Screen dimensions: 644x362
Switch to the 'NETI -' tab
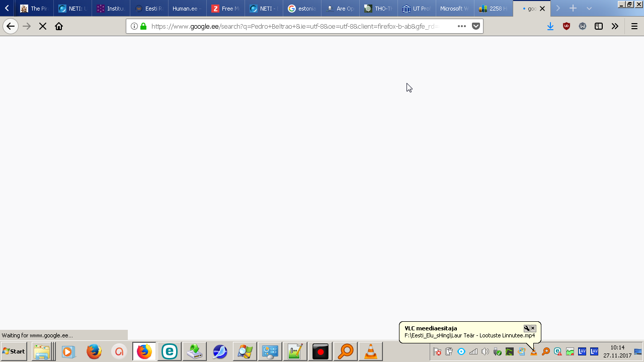pyautogui.click(x=264, y=9)
